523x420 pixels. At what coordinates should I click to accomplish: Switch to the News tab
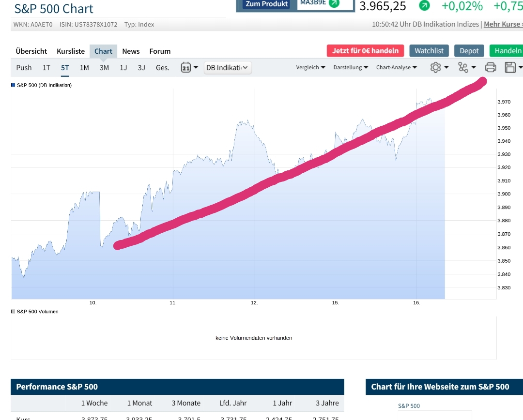tap(131, 51)
